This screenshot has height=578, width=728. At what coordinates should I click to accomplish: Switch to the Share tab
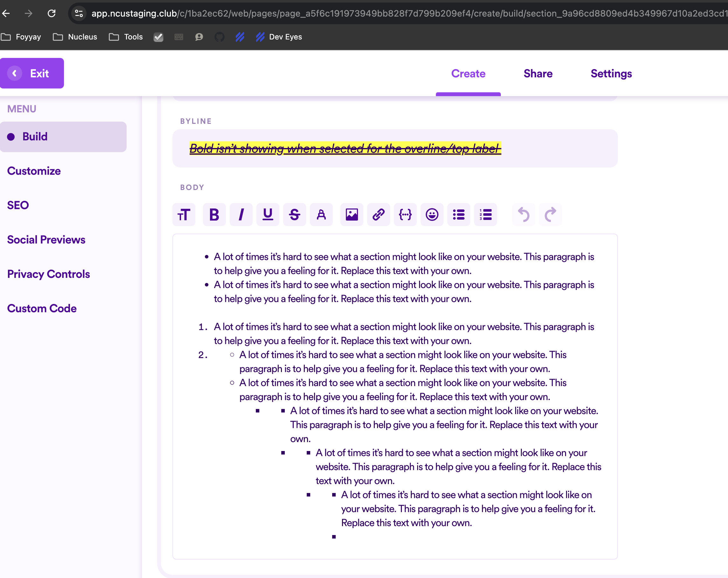(538, 74)
